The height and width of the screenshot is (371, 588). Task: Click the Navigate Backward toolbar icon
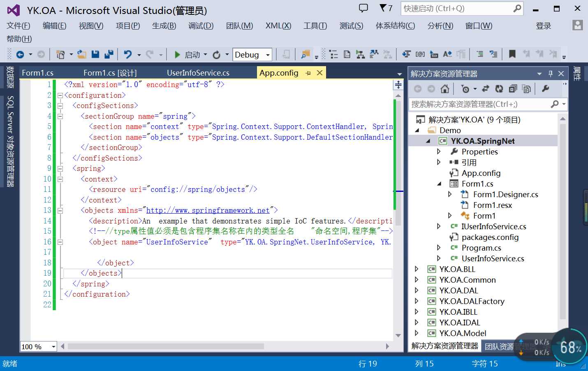20,55
